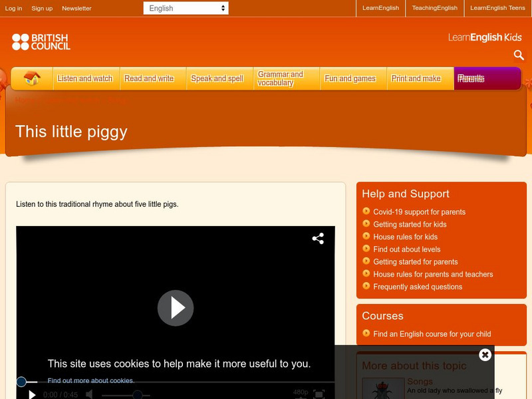Go to LearnEnglish Teens site
This screenshot has height=399, width=532.
497,8
